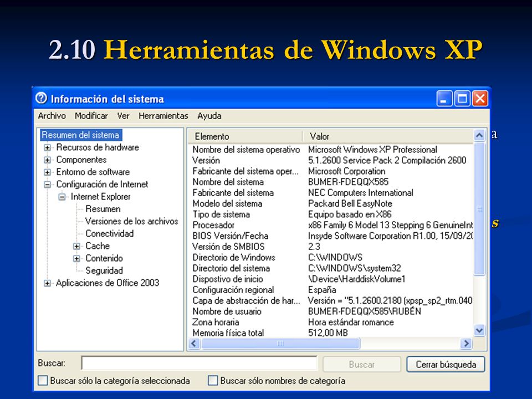Expand the Cache node
This screenshot has width=532, height=399.
[76, 246]
